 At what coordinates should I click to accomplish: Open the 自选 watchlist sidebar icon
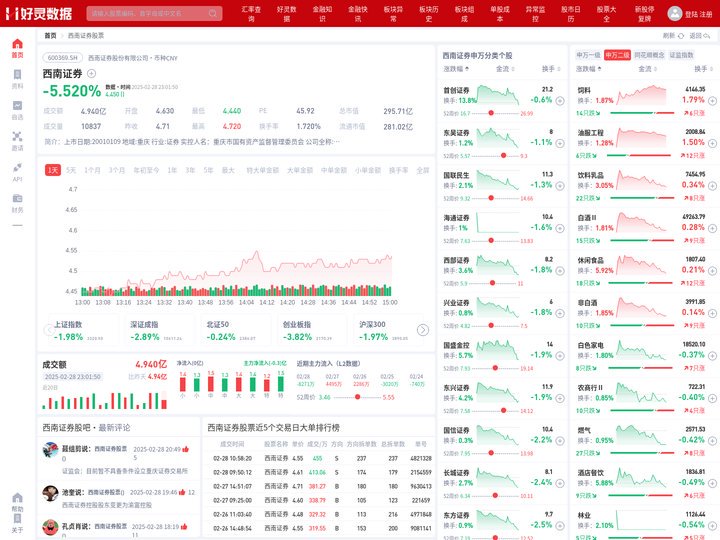point(17,105)
